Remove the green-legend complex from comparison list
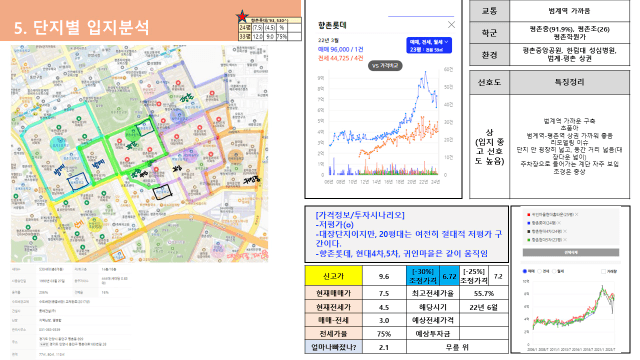 click(565, 240)
